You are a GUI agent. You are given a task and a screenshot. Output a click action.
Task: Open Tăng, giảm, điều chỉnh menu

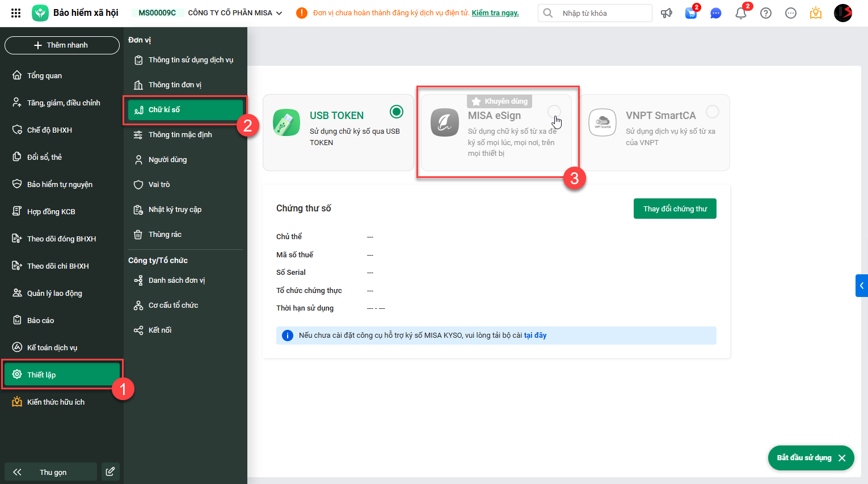coord(62,103)
